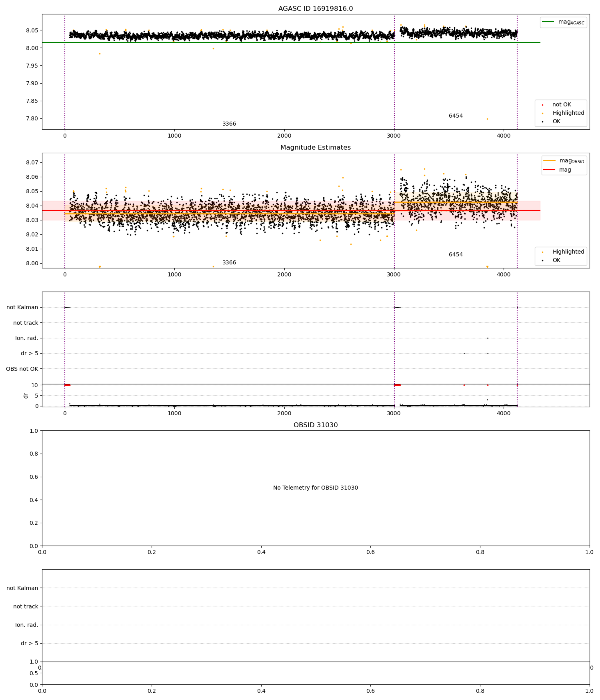Click the '6454' annotation in Magnitude Estimates plot
Viewport: 600px width, 700px height.
[x=456, y=255]
